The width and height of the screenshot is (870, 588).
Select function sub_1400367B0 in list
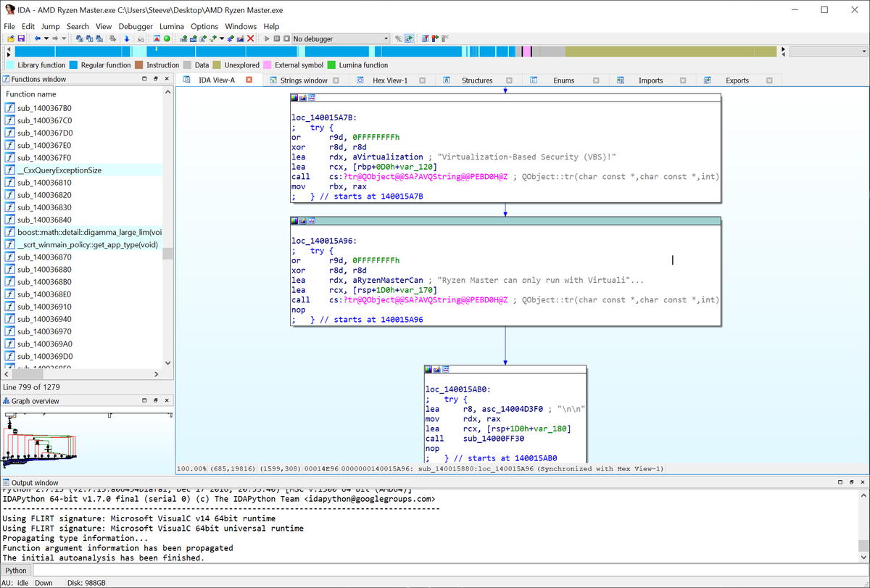[82, 108]
